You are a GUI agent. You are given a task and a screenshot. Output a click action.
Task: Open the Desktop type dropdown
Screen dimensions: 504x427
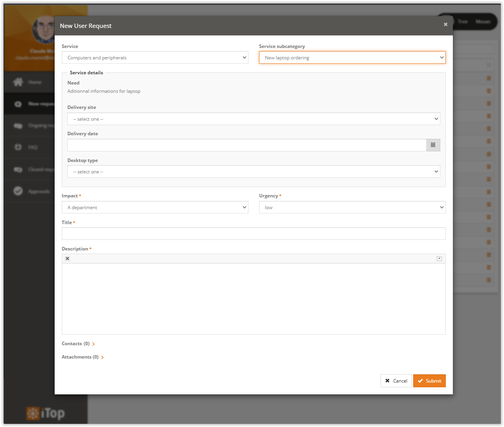254,171
